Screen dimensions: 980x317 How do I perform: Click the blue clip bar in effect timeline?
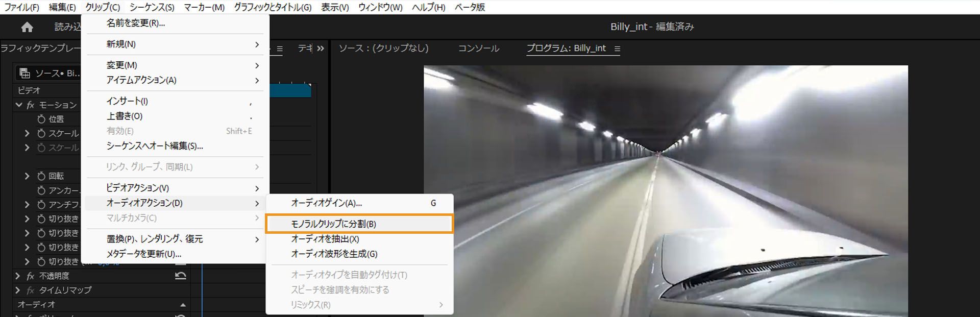click(290, 91)
